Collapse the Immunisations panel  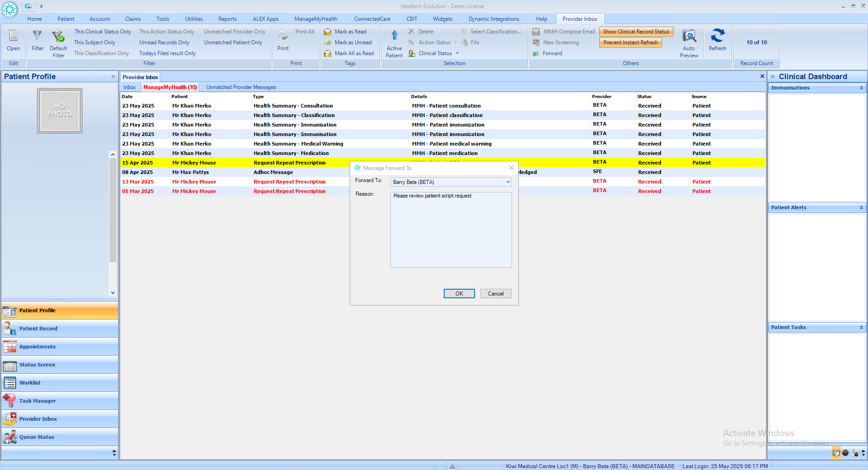[x=861, y=88]
